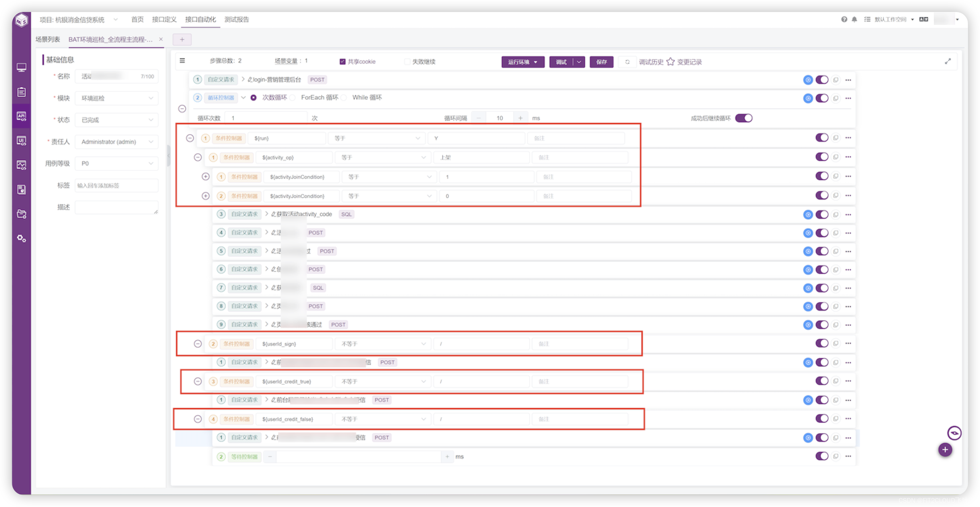Screen dimensions: 980x507
Task: Add a new scenario tab with plus
Action: [x=182, y=39]
